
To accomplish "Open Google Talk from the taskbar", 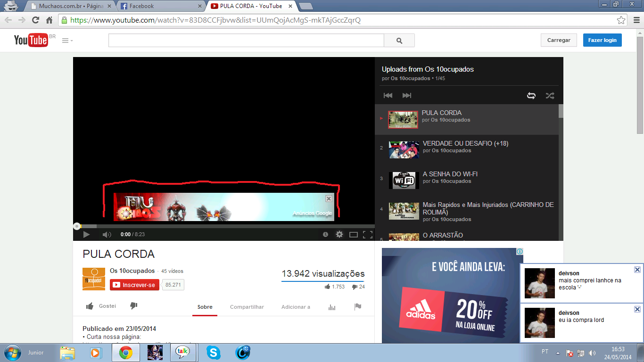I will pos(183,353).
